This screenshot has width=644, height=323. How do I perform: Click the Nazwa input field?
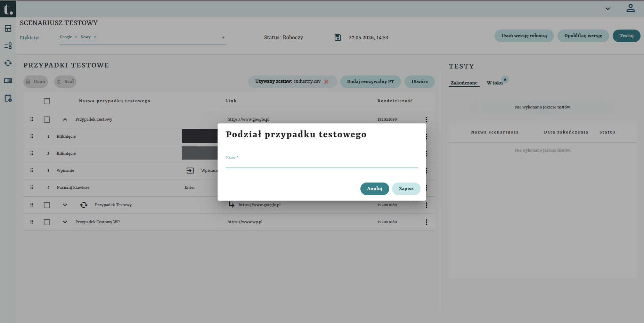click(322, 163)
